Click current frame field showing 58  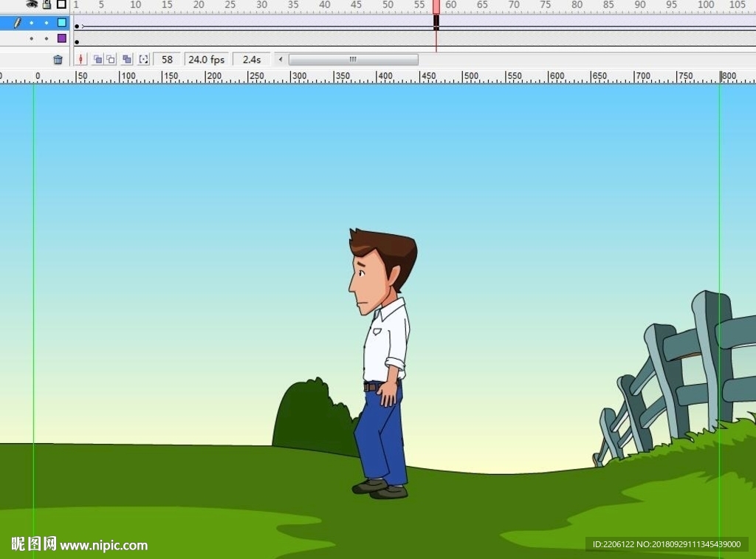click(167, 59)
